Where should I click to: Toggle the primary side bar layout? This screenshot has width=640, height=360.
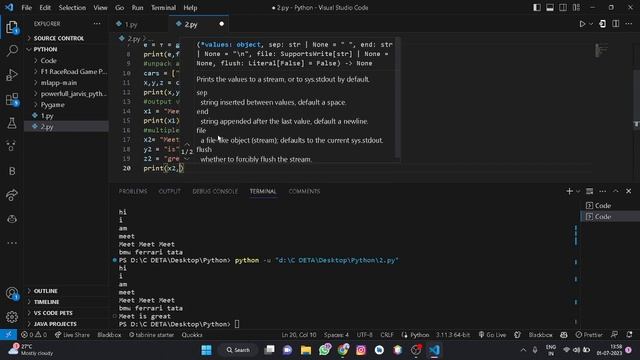tap(537, 7)
